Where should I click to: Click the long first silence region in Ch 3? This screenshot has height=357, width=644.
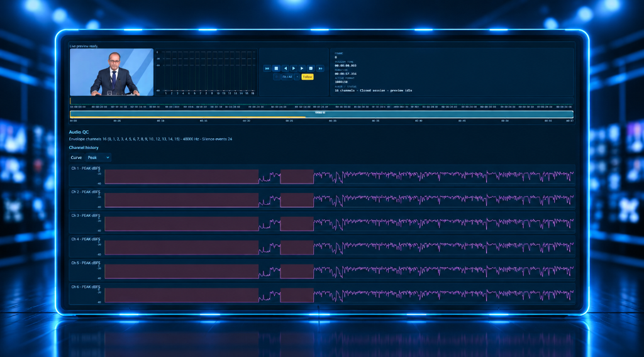(x=182, y=224)
